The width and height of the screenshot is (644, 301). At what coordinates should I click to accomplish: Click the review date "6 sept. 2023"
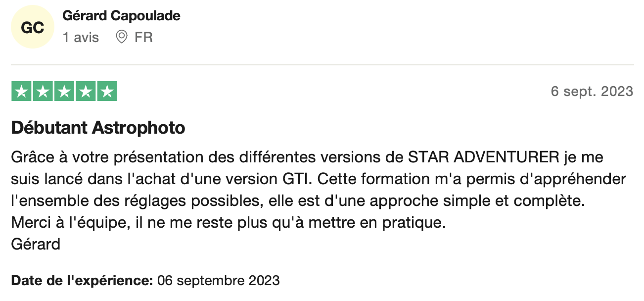[592, 91]
